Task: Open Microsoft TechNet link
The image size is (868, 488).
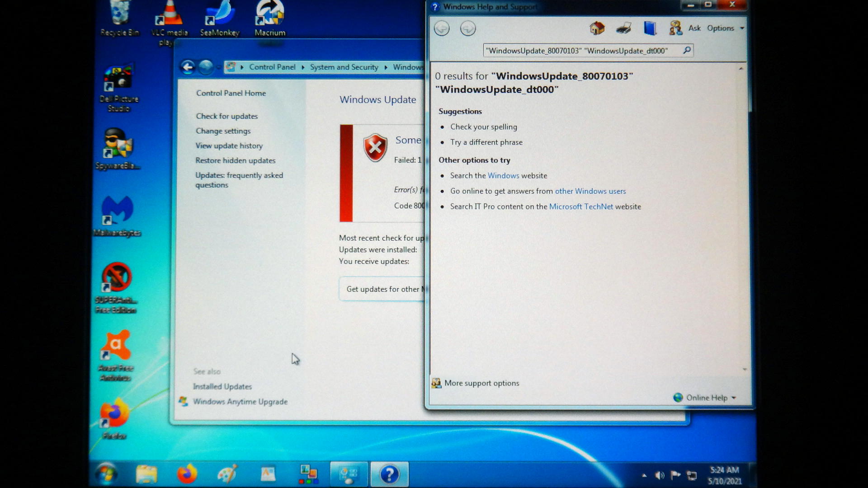Action: click(581, 206)
